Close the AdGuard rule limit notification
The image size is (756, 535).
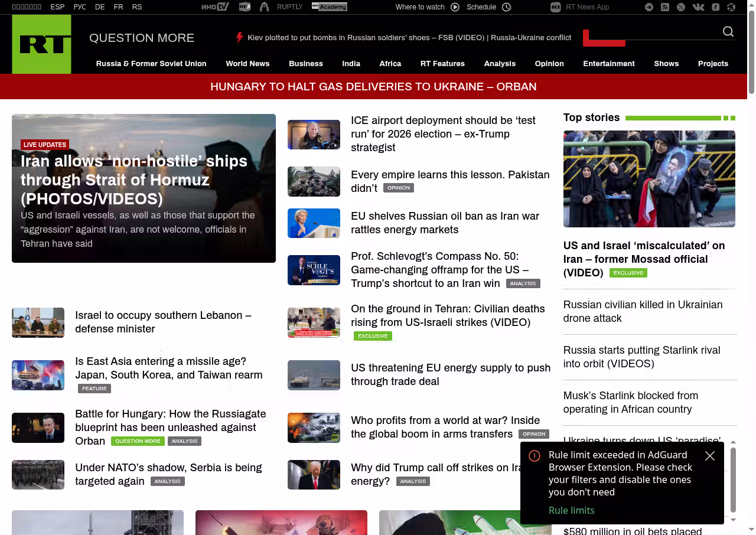[x=710, y=456]
